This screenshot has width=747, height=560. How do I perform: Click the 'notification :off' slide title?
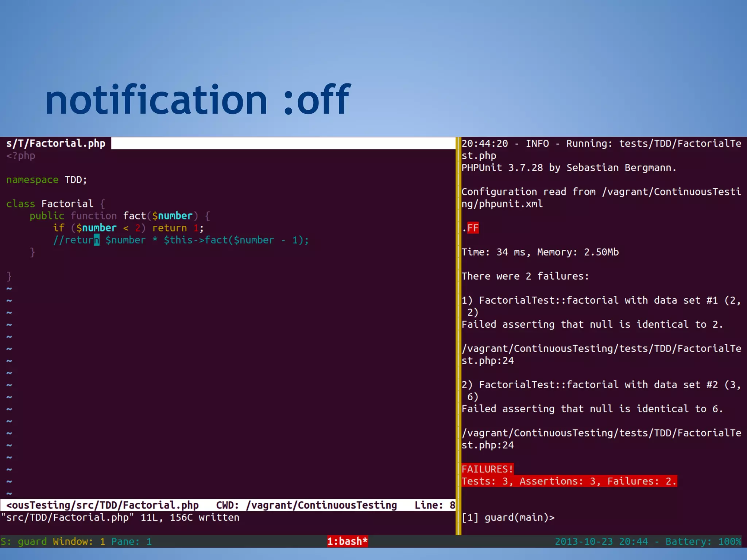(197, 99)
